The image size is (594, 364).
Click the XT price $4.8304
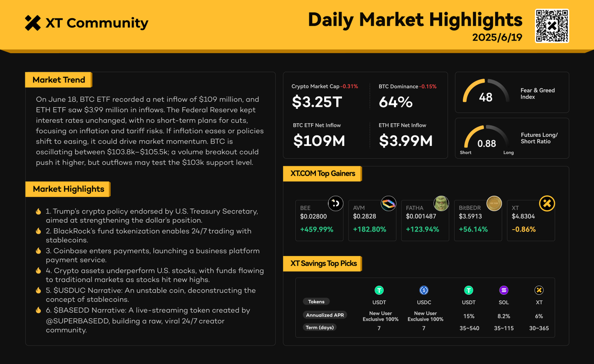pyautogui.click(x=523, y=217)
